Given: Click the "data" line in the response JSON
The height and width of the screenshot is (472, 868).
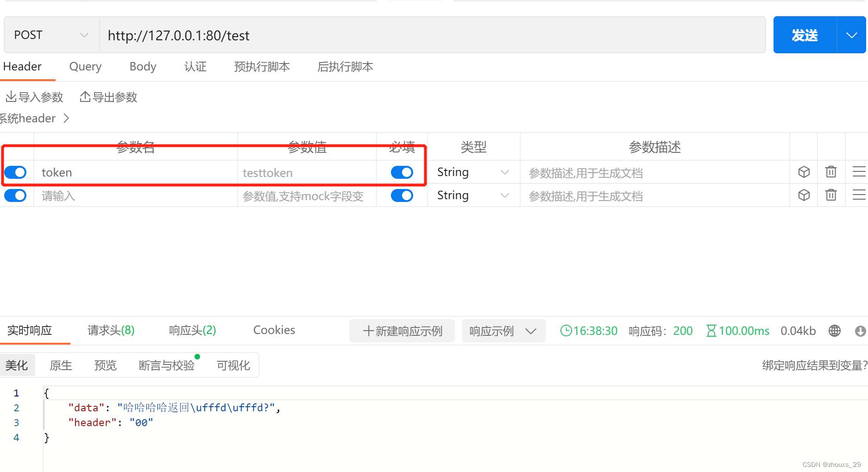Looking at the screenshot, I should (174, 408).
